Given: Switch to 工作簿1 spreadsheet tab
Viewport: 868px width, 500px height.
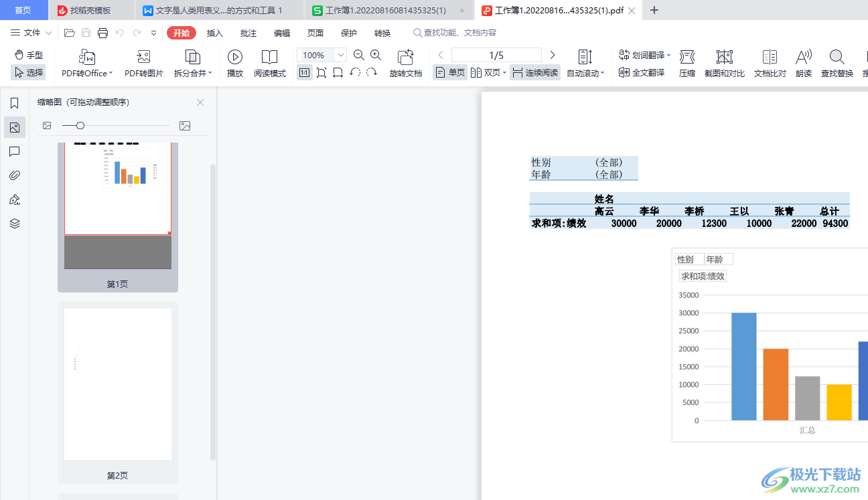Looking at the screenshot, I should click(388, 10).
